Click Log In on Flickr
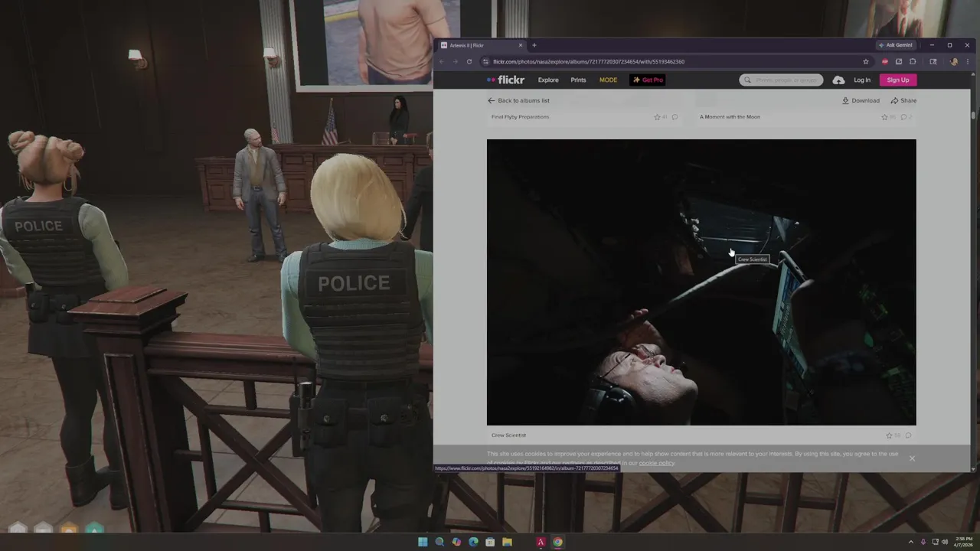 tap(862, 80)
